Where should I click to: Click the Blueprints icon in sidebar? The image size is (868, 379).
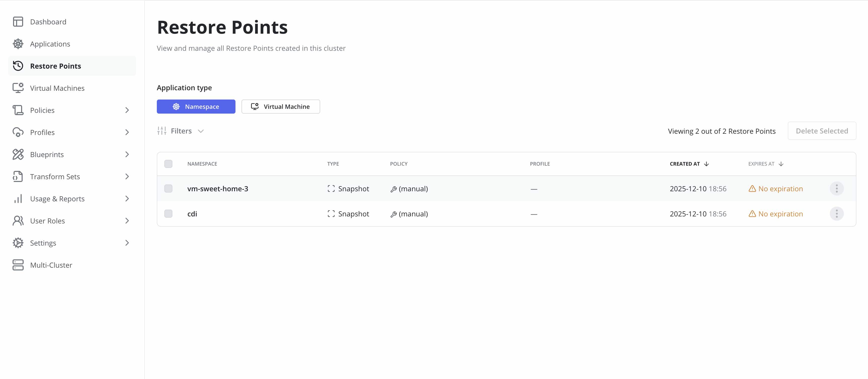point(18,154)
